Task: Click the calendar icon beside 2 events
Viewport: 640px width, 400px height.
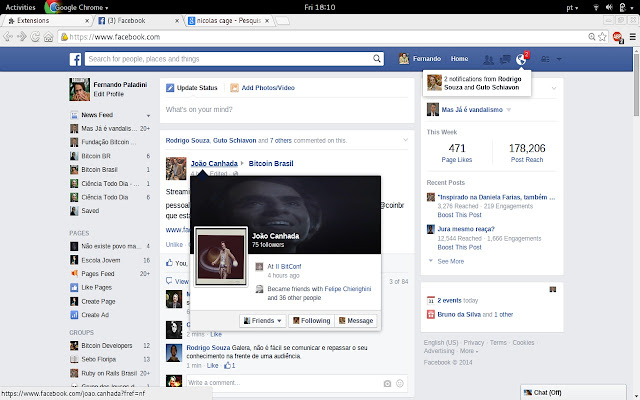Action: pyautogui.click(x=431, y=300)
